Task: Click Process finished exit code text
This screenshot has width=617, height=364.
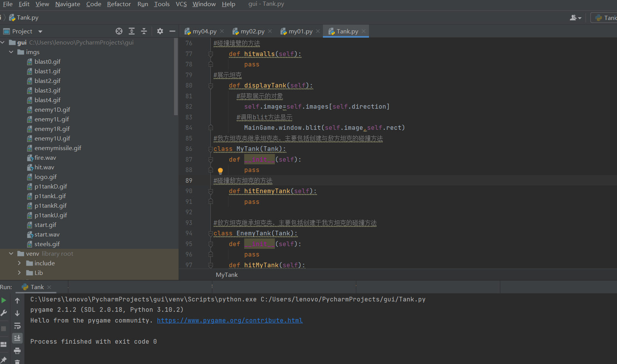Action: pos(93,341)
